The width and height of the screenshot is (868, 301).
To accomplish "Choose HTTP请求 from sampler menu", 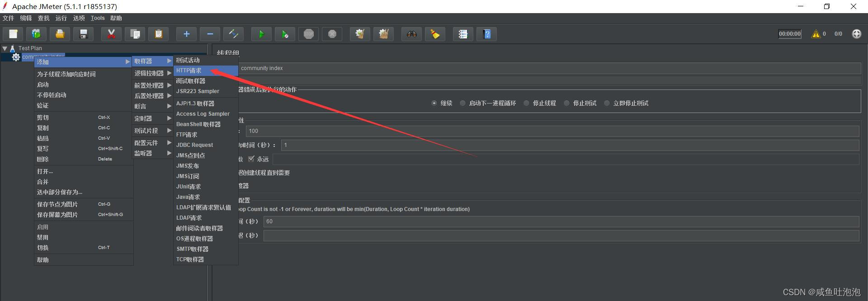I will (x=206, y=71).
